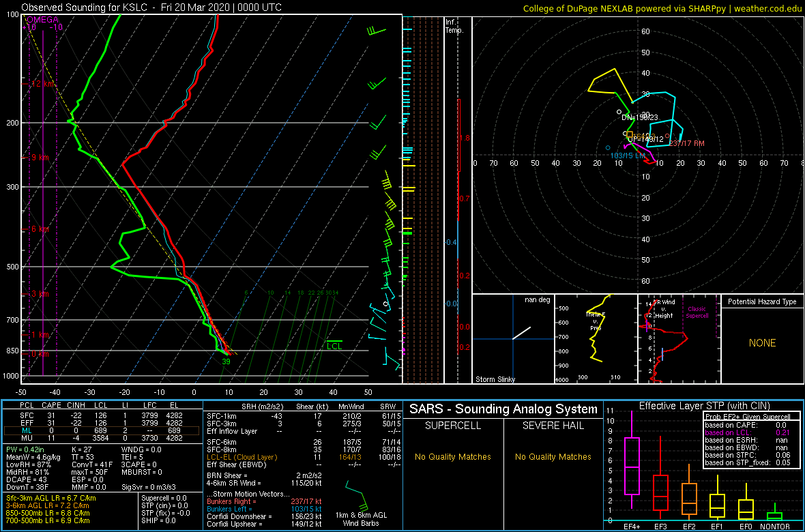Click the Inf. Temp. column header
Screen dimensions: 805x532
(x=454, y=27)
